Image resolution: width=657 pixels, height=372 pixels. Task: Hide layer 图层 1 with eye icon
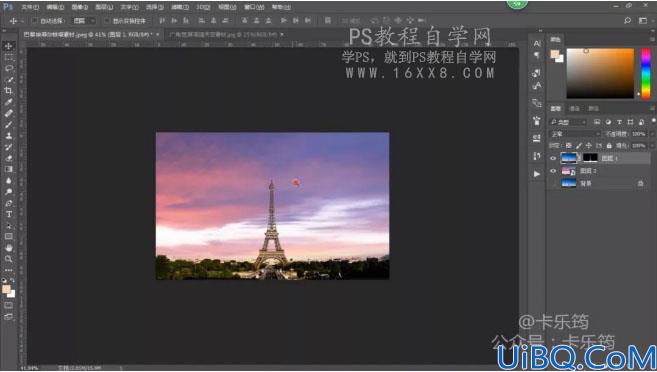coord(553,158)
